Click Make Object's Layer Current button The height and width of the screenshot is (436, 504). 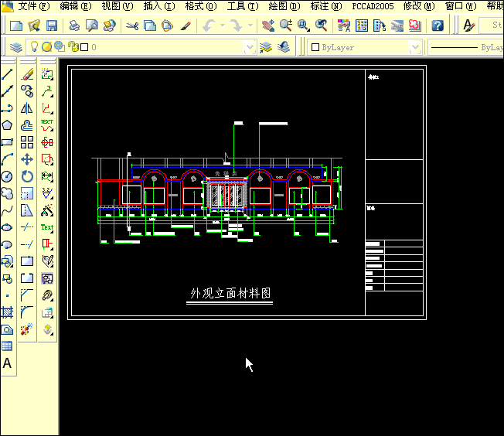[266, 47]
